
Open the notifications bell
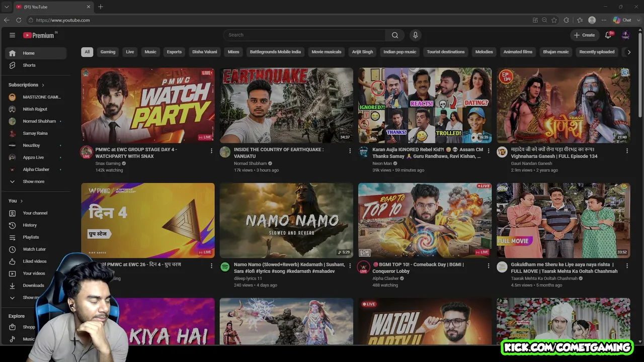(x=608, y=35)
